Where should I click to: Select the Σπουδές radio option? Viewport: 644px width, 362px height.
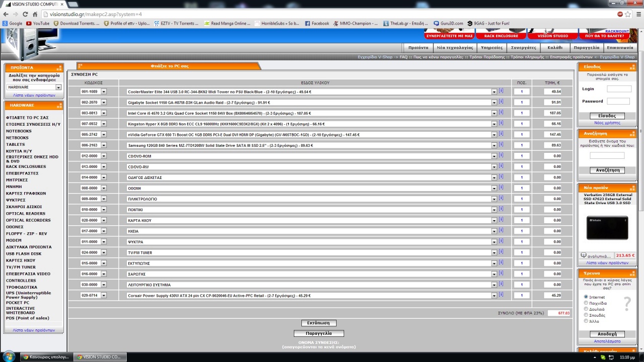tap(586, 315)
